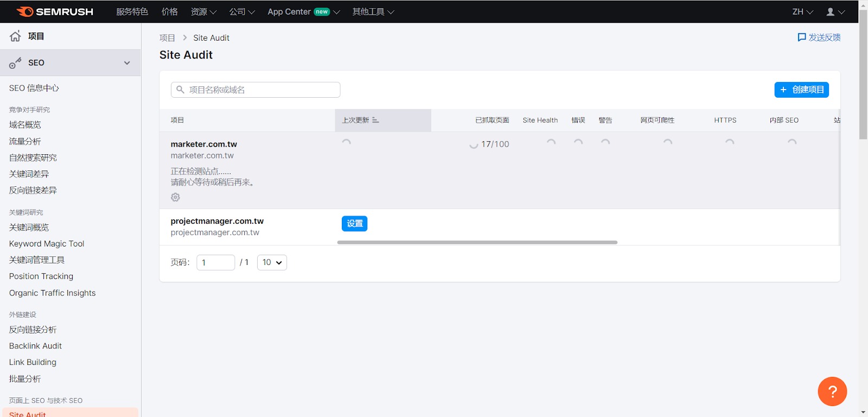Click the table horizontal scrollbar
This screenshot has width=868, height=417.
coord(477,242)
